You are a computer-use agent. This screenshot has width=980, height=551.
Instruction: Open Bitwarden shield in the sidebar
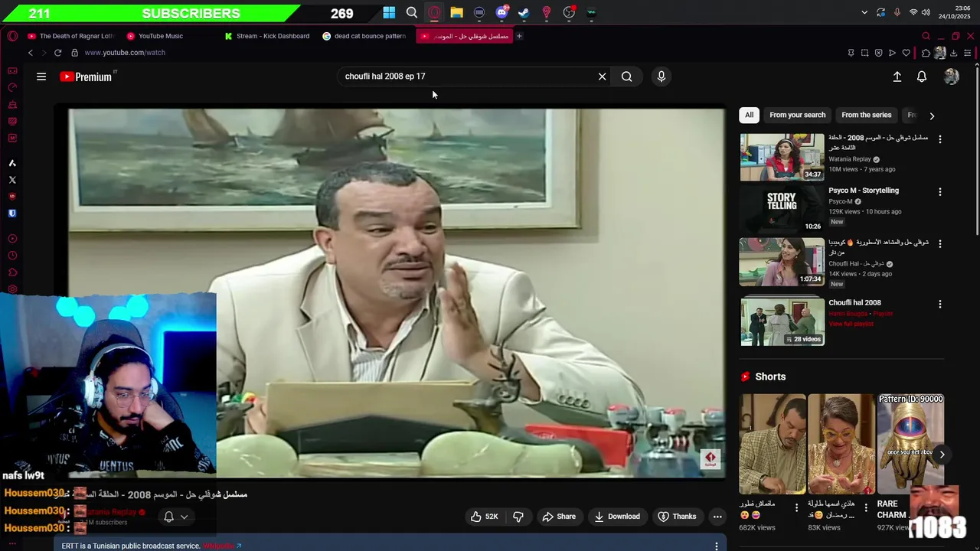(12, 214)
